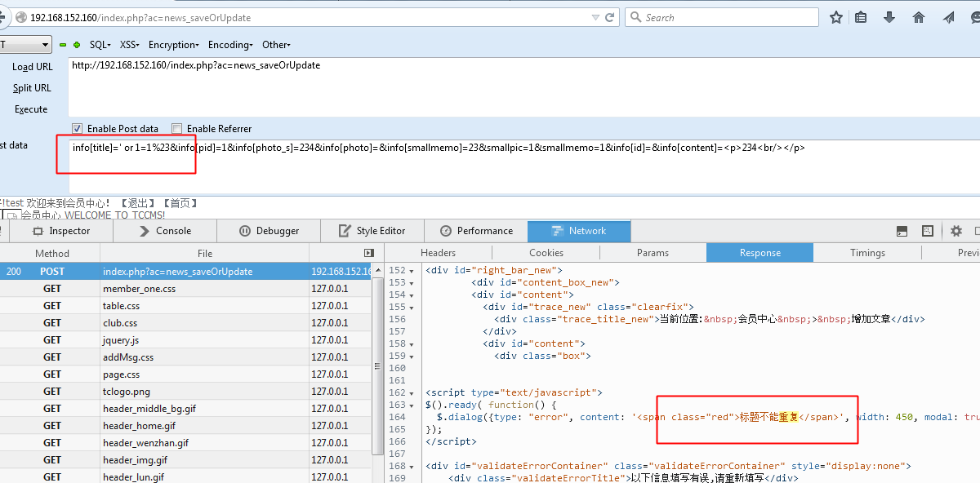Open the XSS dropdown menu
The height and width of the screenshot is (483, 980).
pyautogui.click(x=130, y=45)
